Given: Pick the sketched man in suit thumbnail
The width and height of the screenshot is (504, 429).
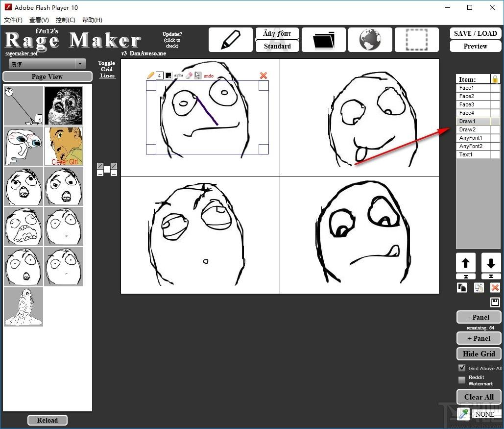Looking at the screenshot, I should point(24,307).
